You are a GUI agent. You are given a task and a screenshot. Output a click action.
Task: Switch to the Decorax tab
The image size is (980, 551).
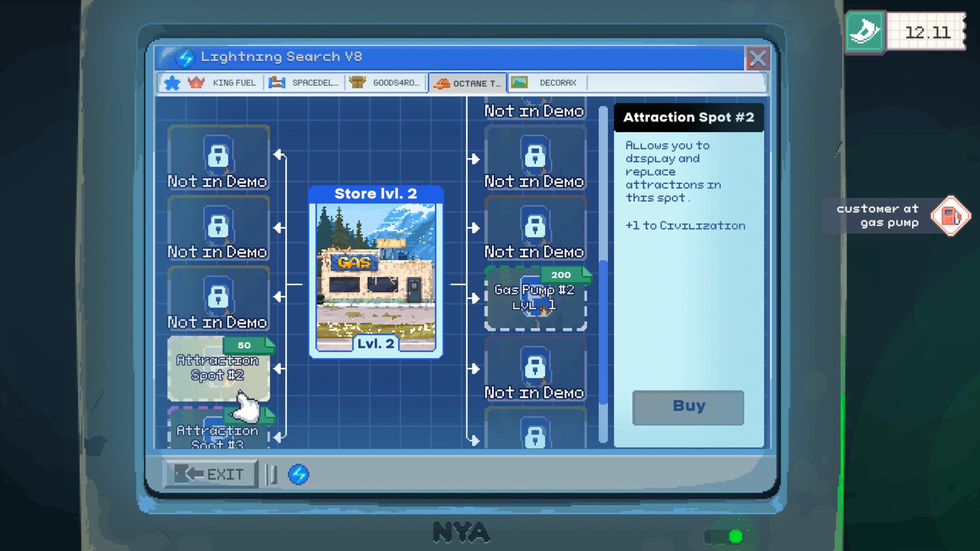pos(547,83)
